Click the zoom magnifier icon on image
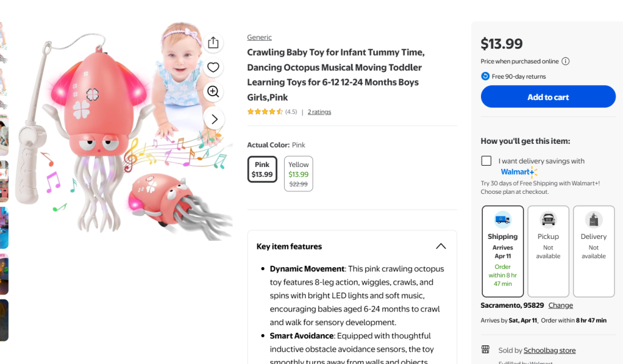The width and height of the screenshot is (623, 364). (213, 92)
